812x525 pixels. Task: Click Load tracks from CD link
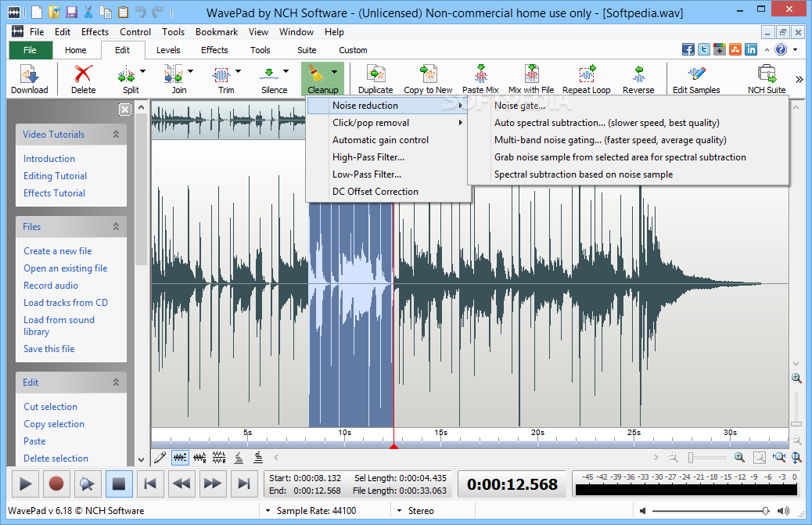(66, 302)
